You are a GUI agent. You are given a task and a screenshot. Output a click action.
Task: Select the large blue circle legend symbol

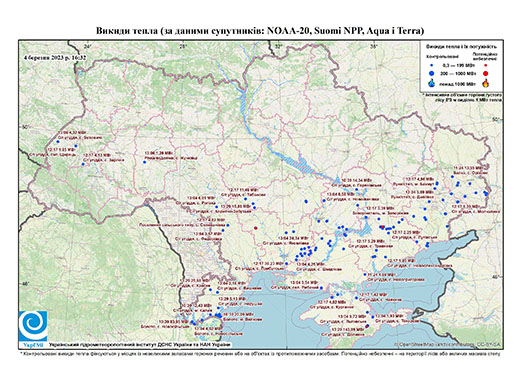coord(432,73)
